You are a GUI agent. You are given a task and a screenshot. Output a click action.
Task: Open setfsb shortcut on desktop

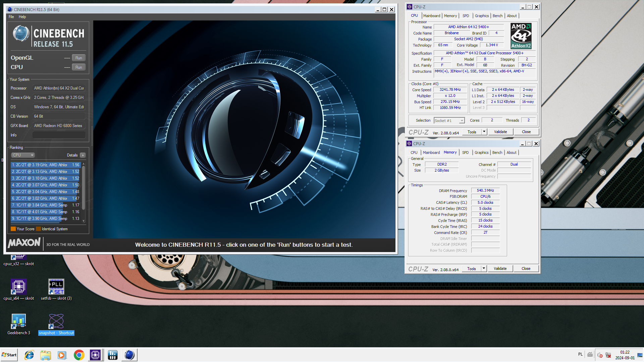coord(56,289)
